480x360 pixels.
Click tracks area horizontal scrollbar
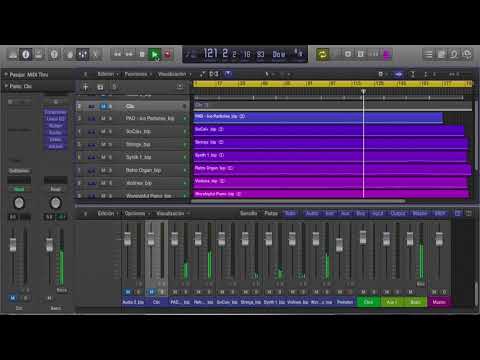(299, 201)
